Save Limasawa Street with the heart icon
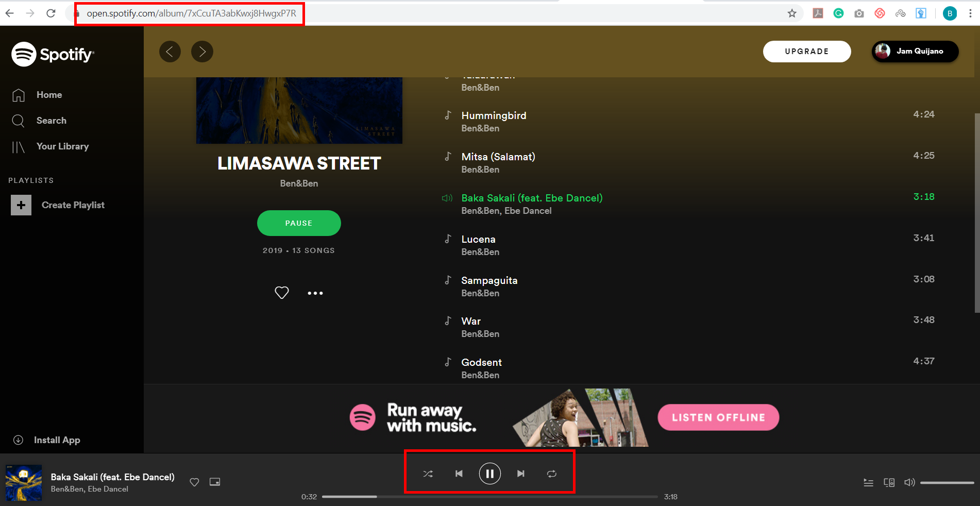 tap(281, 293)
